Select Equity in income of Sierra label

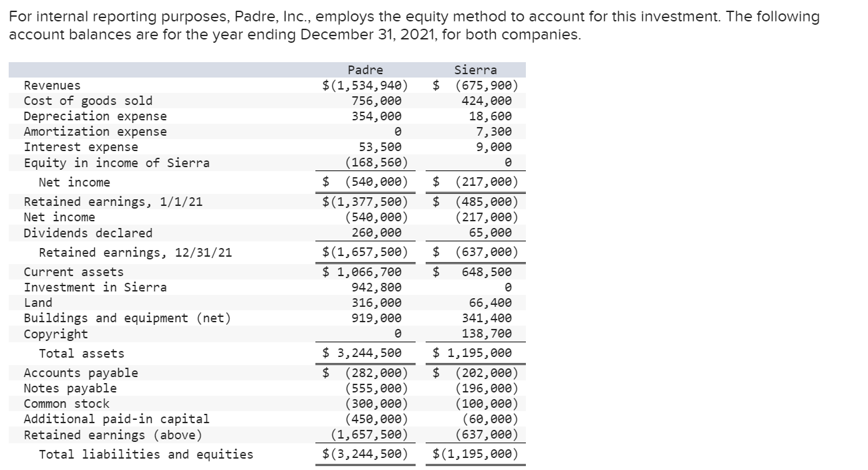[117, 163]
